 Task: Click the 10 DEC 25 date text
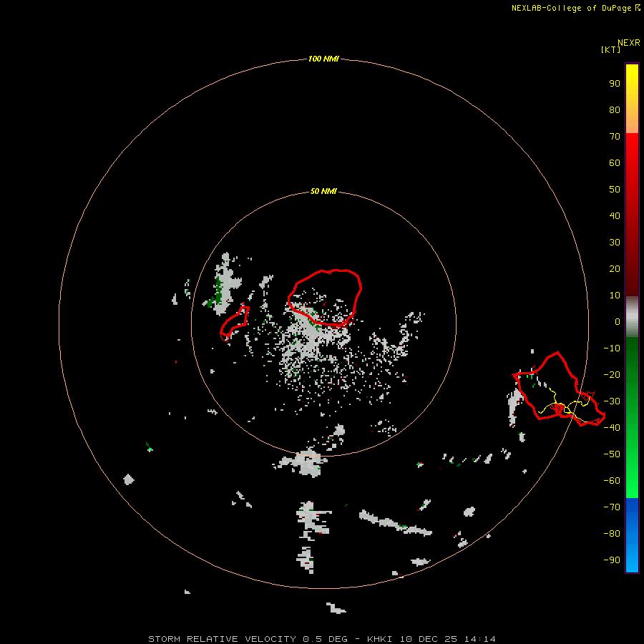[429, 639]
